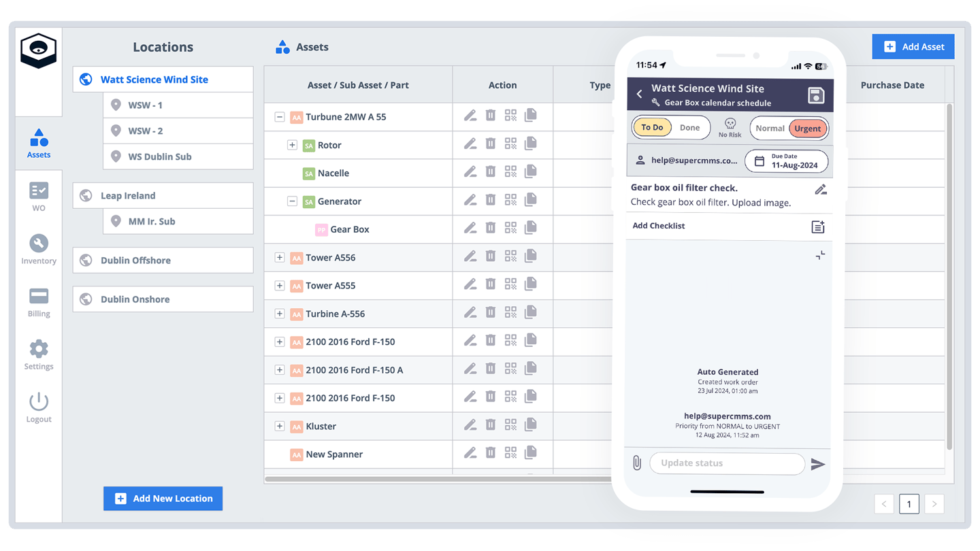
Task: Delete the Rotor sub asset
Action: coord(491,144)
